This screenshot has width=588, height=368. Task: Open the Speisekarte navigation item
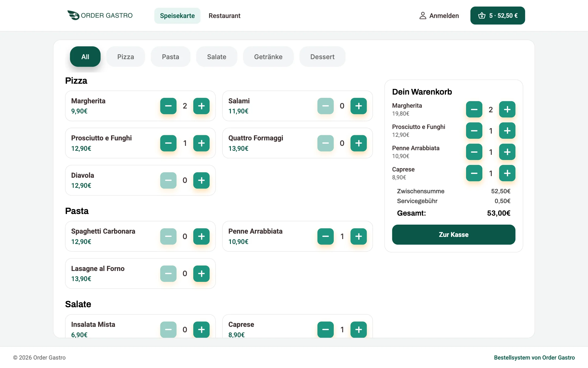tap(177, 16)
